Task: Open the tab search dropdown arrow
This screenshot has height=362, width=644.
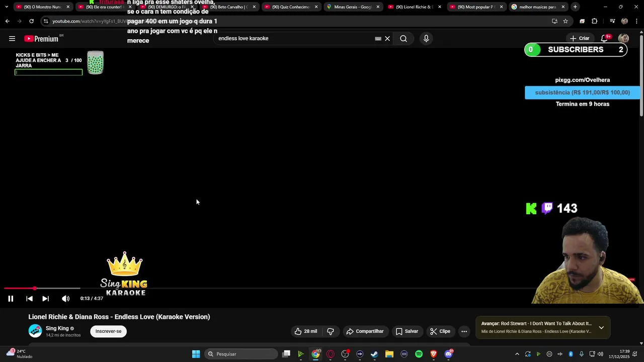Action: (6, 7)
